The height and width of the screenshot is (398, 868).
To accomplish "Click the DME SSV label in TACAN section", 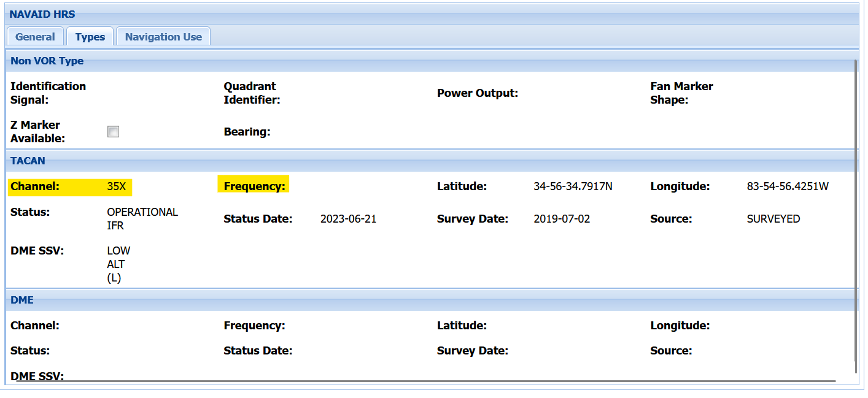I will coord(37,251).
